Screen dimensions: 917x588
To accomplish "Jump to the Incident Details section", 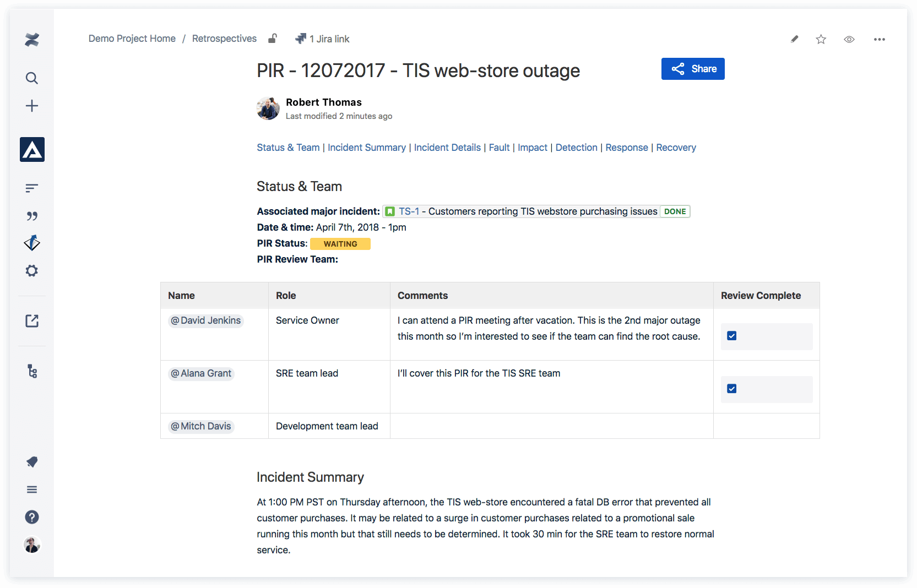I will tap(447, 148).
